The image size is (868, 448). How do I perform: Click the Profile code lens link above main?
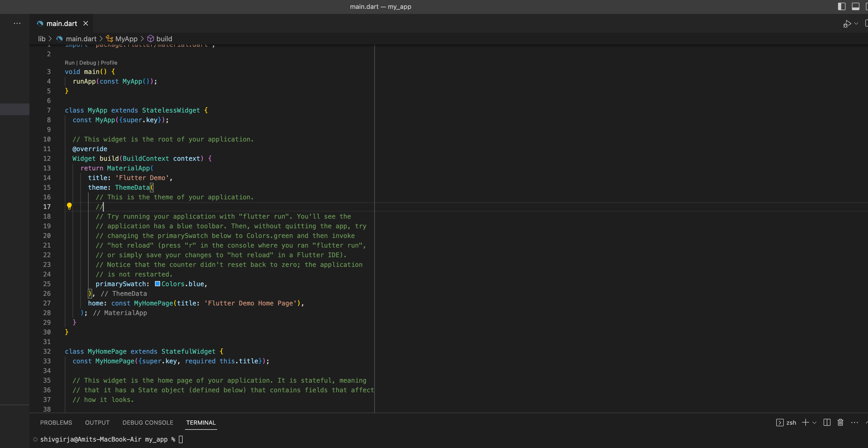click(x=109, y=63)
